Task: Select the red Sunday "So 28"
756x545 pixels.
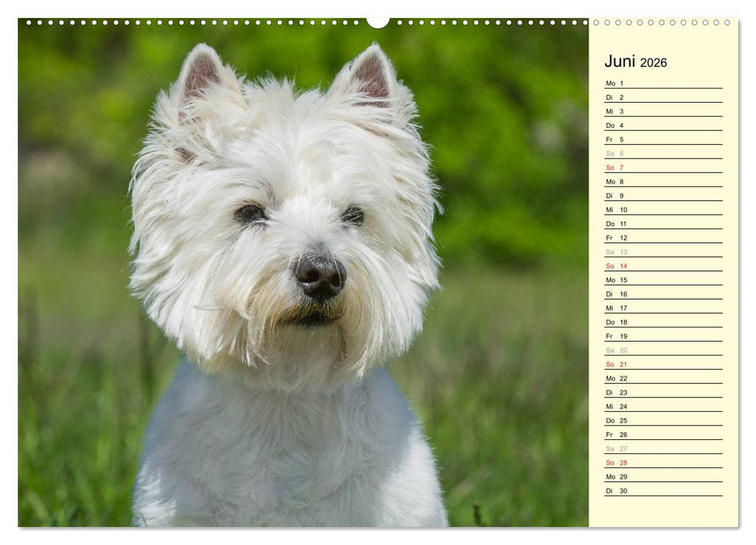Action: click(x=615, y=462)
